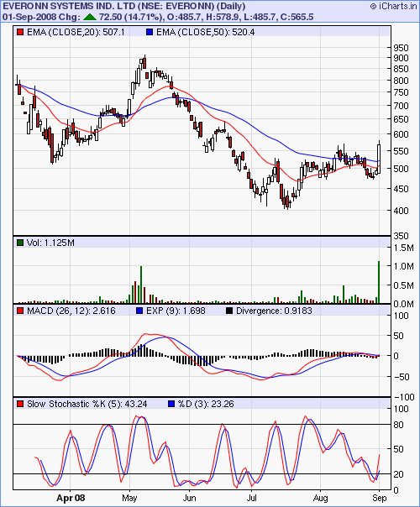Click the 0.5M volume axis label
The image size is (420, 507).
[x=403, y=285]
